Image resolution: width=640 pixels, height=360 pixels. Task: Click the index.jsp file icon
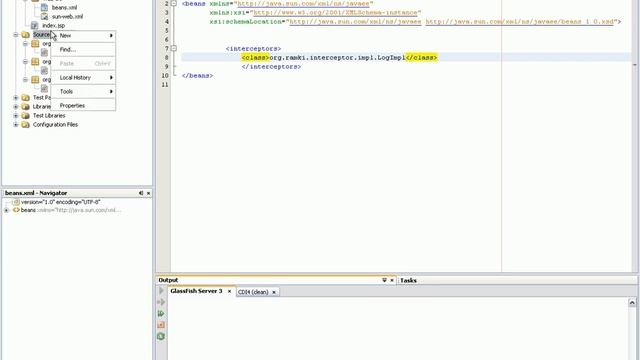pos(35,25)
